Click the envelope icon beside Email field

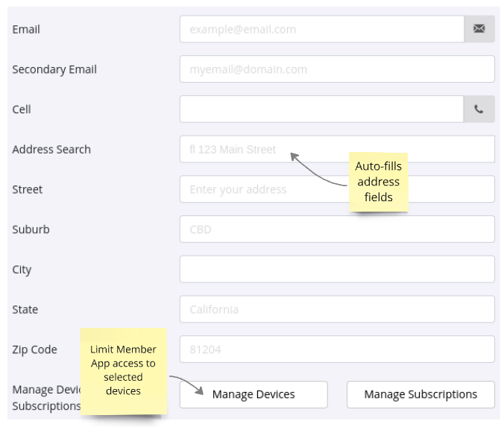point(479,29)
